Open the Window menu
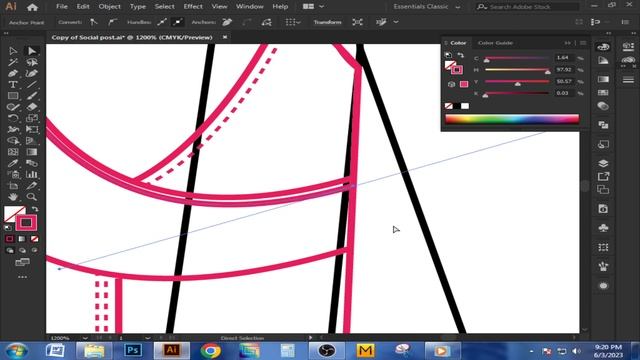 (x=249, y=7)
